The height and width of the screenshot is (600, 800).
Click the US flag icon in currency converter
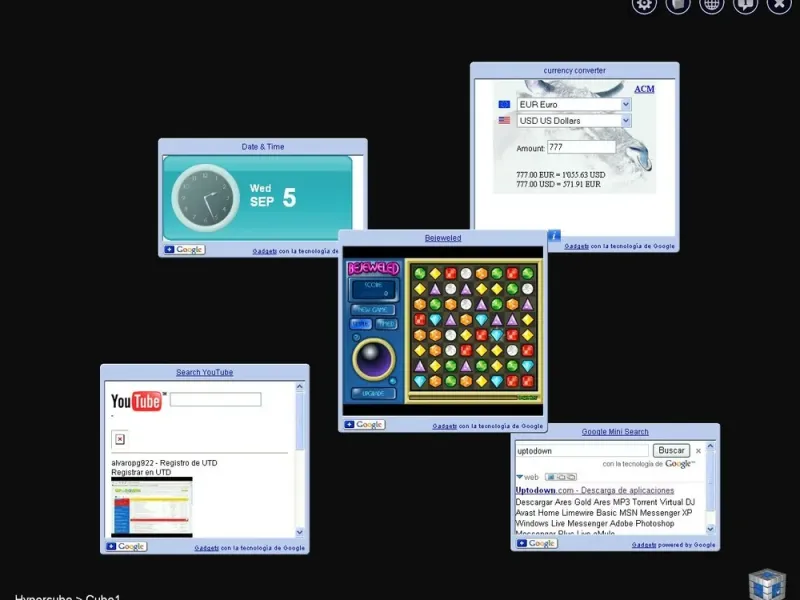click(504, 120)
